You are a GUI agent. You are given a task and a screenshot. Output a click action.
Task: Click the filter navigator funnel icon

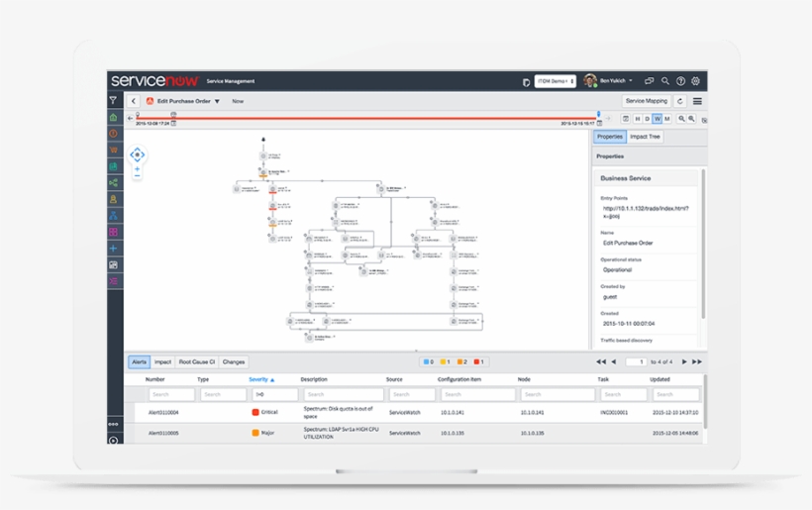click(113, 100)
